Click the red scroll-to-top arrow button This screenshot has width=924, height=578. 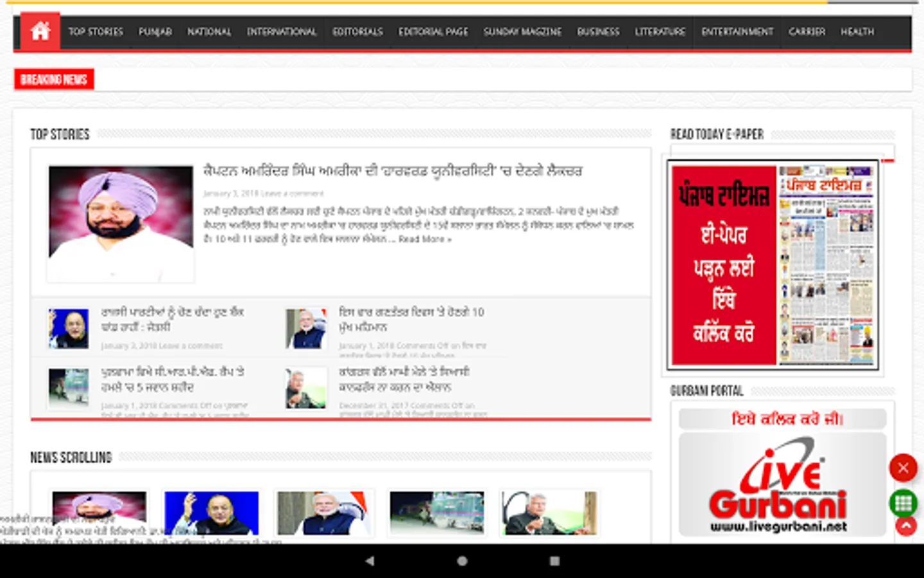coord(906,526)
